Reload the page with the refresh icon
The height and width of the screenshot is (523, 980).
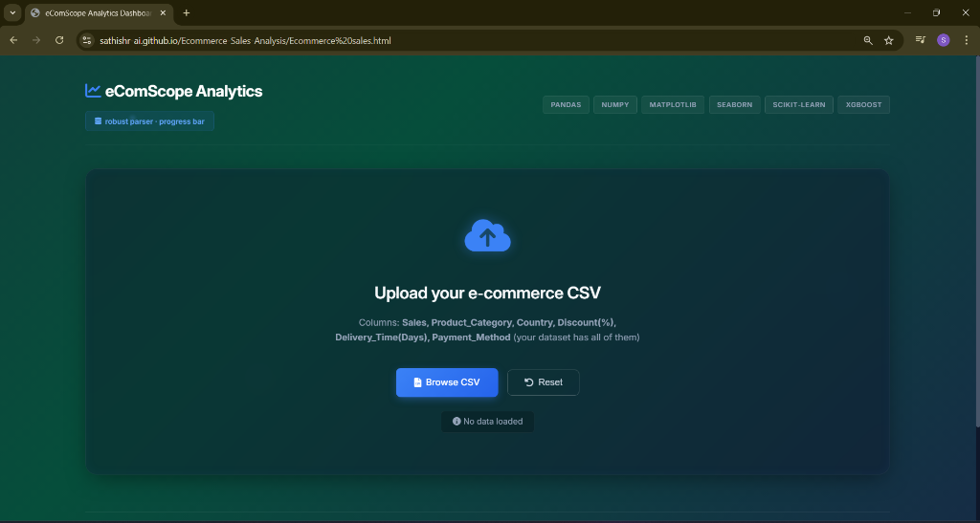tap(59, 40)
